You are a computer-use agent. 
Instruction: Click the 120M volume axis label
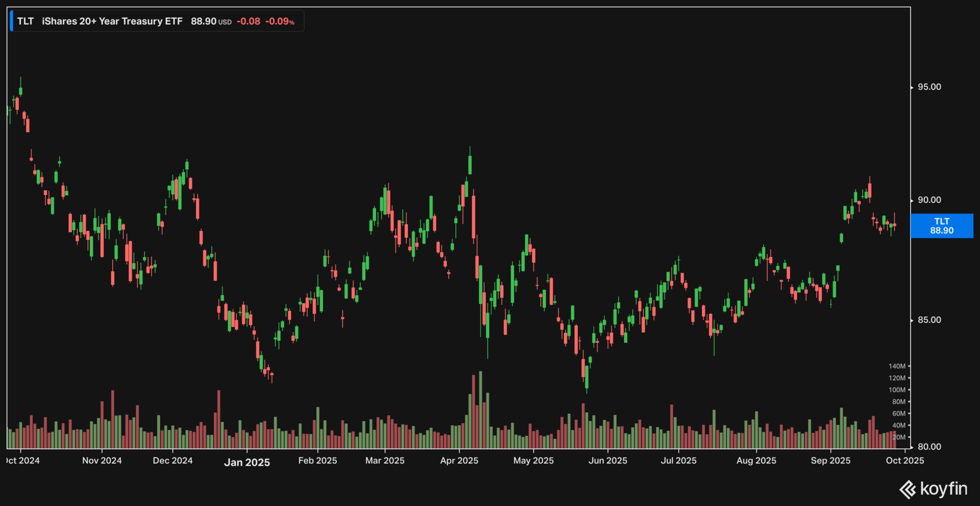[897, 378]
